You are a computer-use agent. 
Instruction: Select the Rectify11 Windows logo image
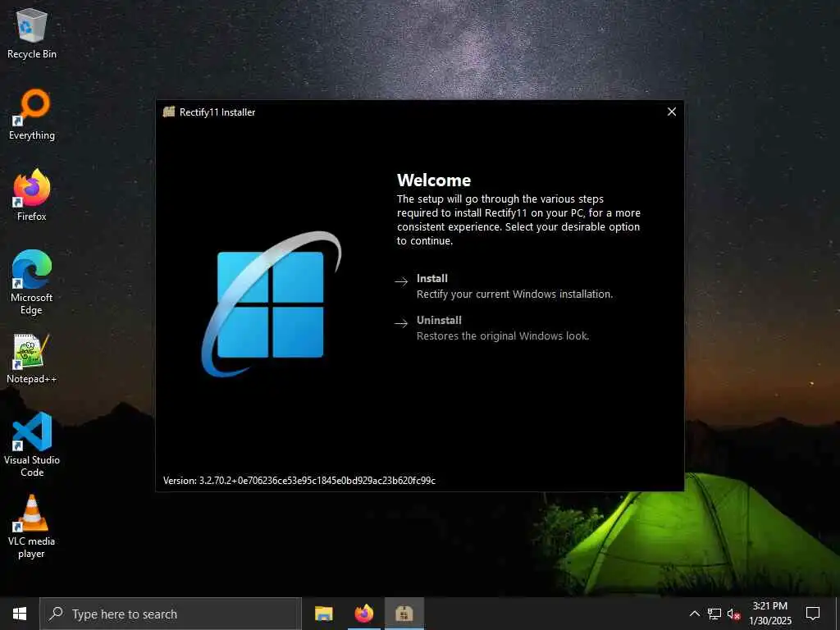[271, 304]
